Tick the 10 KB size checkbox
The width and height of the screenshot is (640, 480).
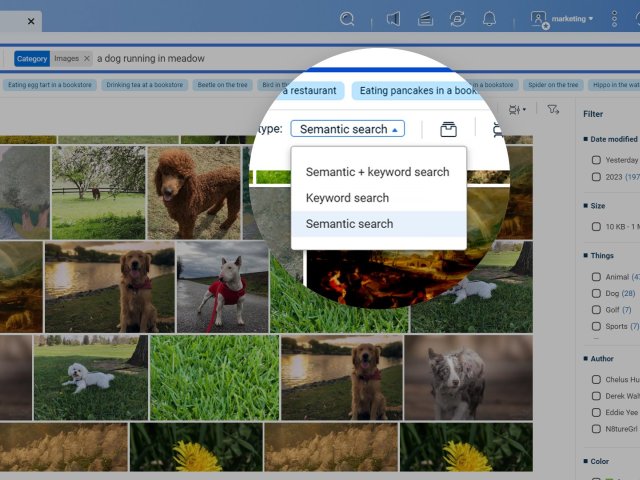[x=596, y=227]
